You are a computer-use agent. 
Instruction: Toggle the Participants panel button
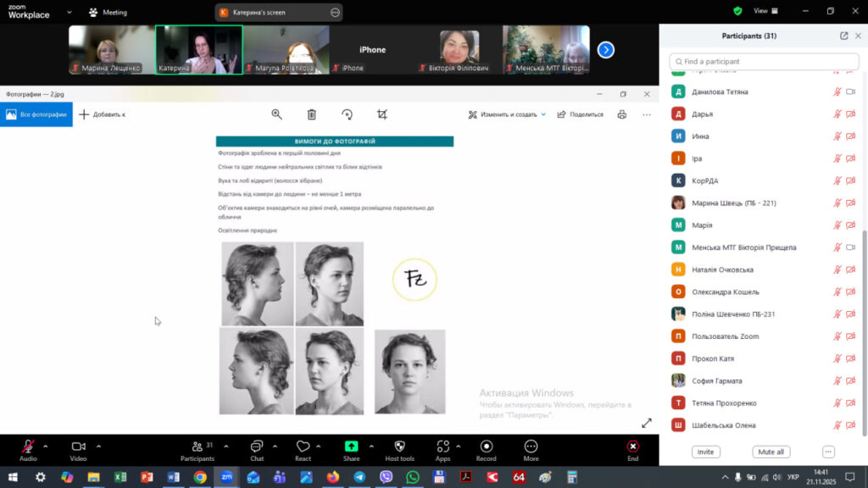coord(198,449)
